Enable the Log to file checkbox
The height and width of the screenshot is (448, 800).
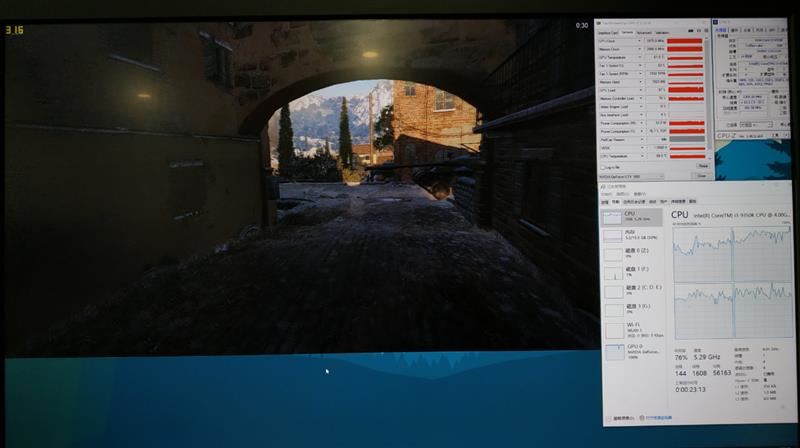coord(602,167)
